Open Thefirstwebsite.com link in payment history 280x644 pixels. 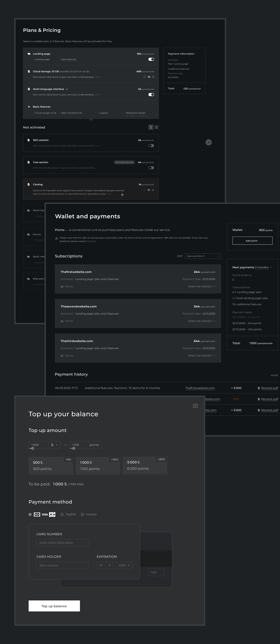(x=200, y=388)
